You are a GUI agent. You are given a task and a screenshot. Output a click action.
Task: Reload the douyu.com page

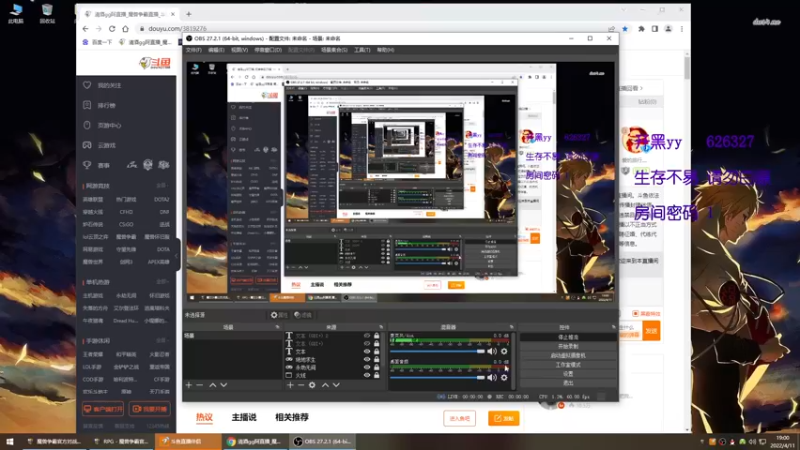tap(112, 29)
